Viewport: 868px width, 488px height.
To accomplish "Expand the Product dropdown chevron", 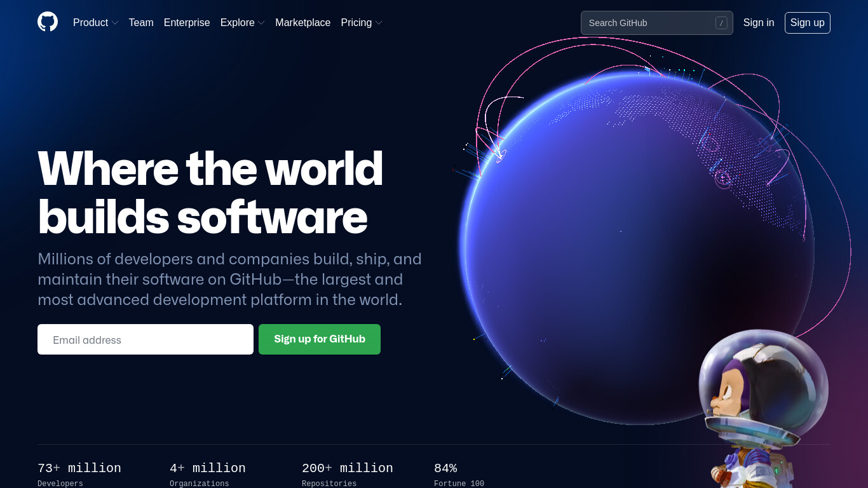I will pos(115,23).
